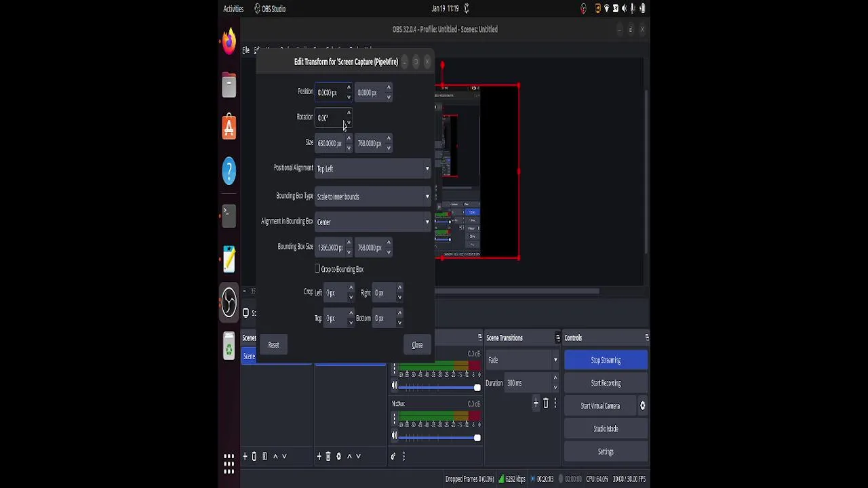Remove selected scene with the Scenes trash icon
The height and width of the screenshot is (488, 868).
[254, 456]
